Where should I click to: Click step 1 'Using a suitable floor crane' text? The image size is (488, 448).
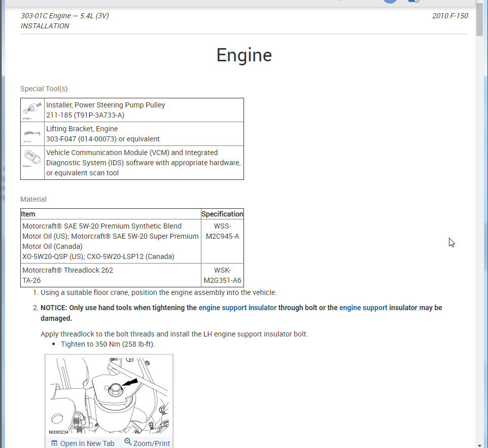(x=158, y=293)
